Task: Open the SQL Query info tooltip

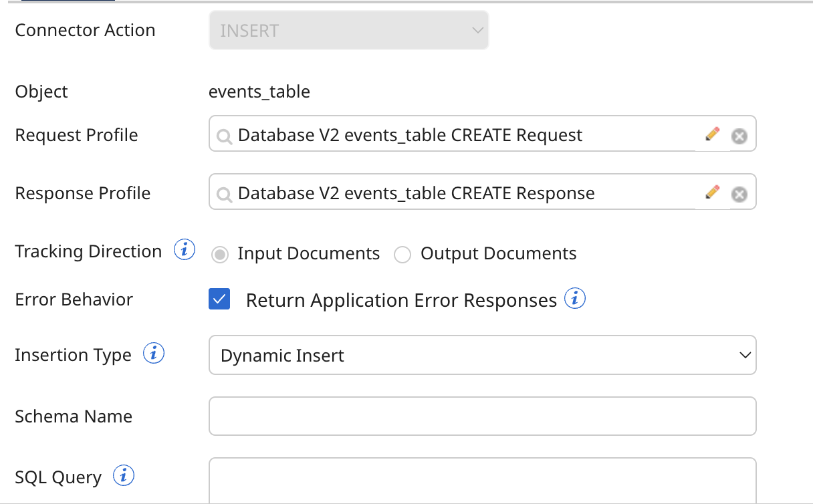Action: click(x=124, y=475)
